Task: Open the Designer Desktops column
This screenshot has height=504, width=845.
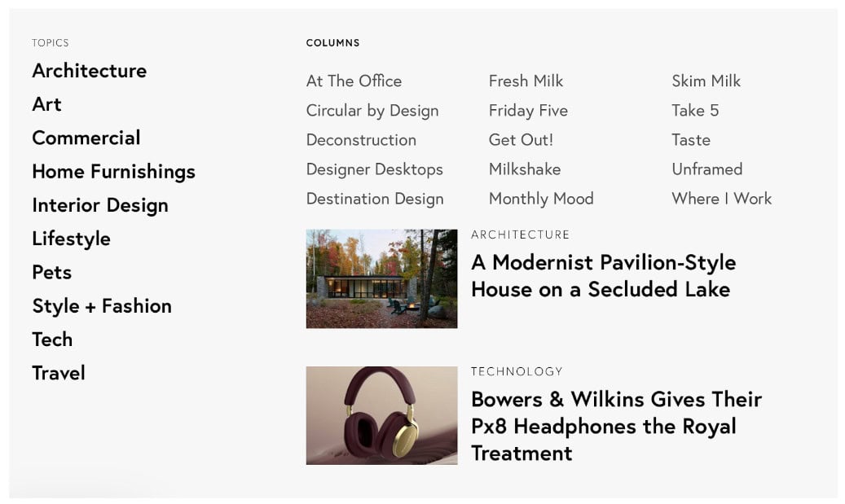Action: [x=374, y=169]
